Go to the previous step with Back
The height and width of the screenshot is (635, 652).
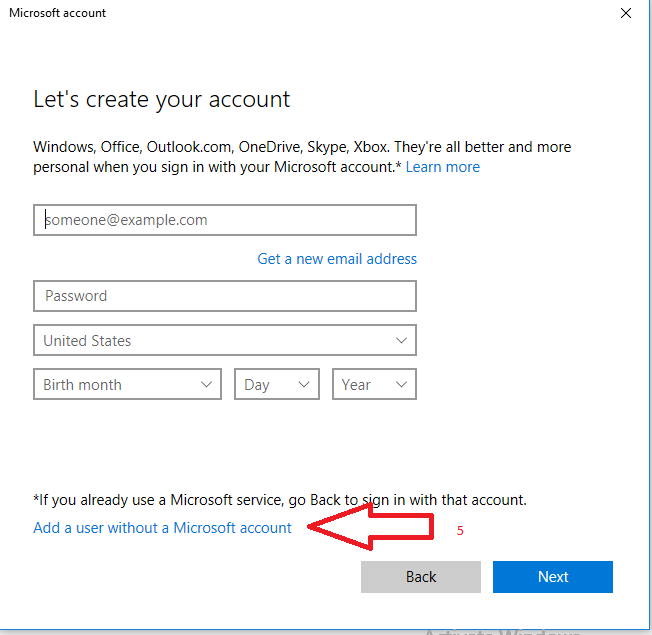[421, 577]
